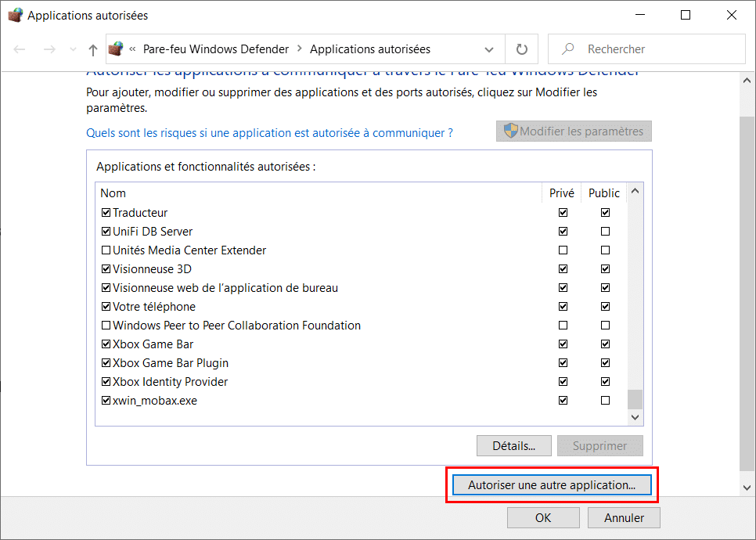Toggle the Xbox Game Bar checkbox
756x540 pixels.
[106, 344]
